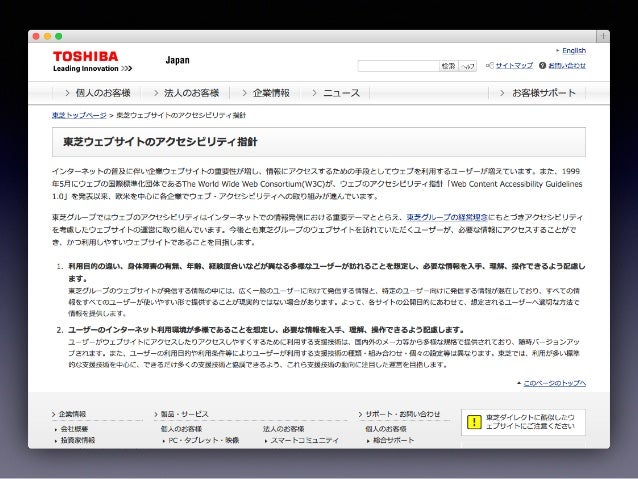638x479 pixels.
Task: Open the 企業情報 navigation menu
Action: point(266,93)
